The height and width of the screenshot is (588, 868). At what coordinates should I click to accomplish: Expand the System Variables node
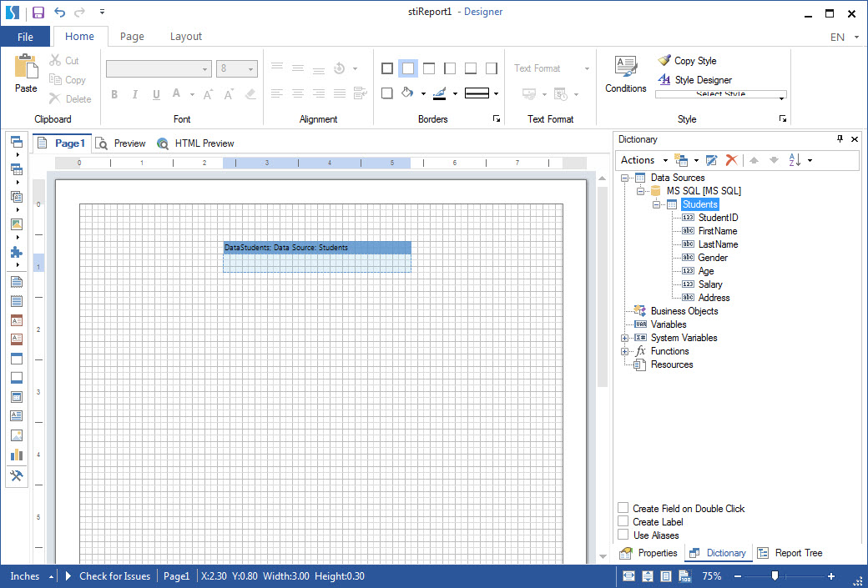pos(624,338)
